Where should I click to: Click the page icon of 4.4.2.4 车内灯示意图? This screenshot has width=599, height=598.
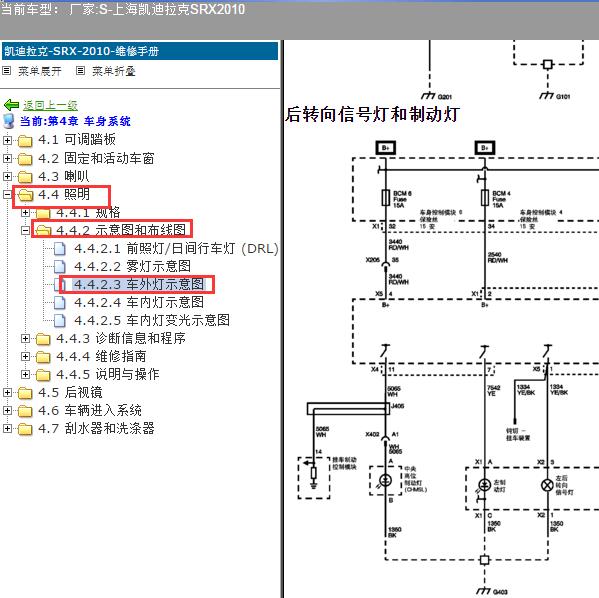pos(60,303)
